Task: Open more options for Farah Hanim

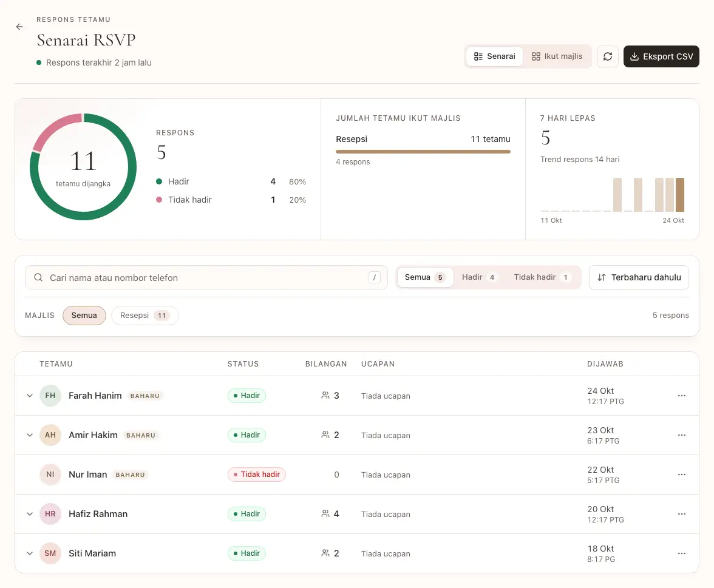Action: [x=682, y=396]
